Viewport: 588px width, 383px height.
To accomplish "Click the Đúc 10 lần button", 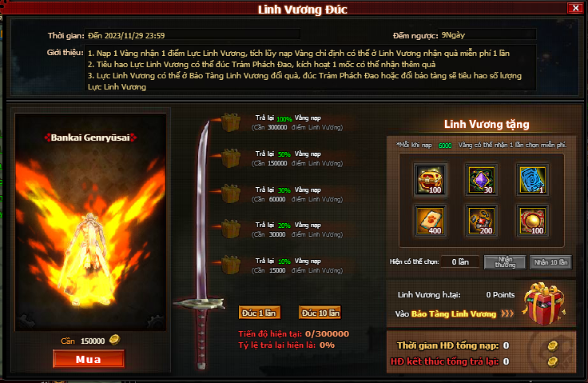I will tap(320, 313).
